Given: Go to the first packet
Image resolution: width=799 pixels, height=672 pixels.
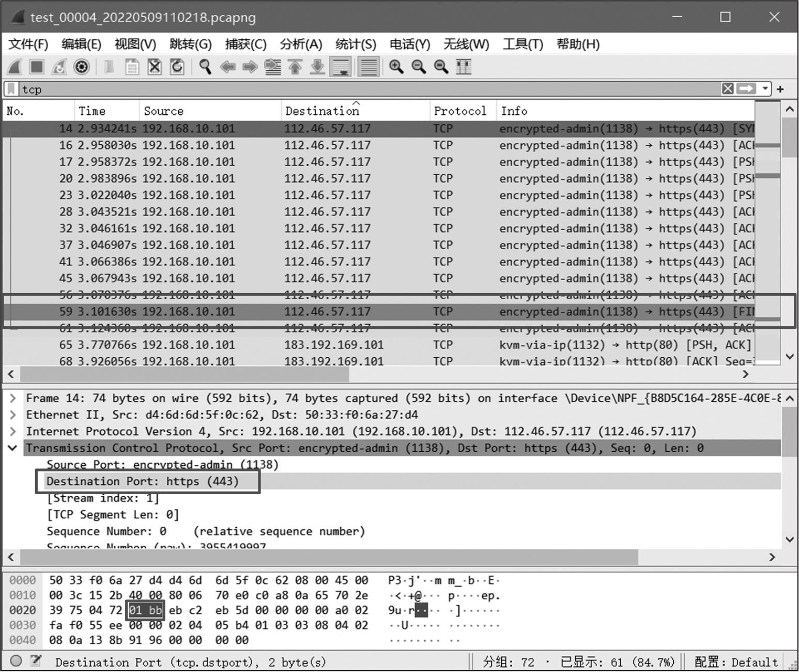Looking at the screenshot, I should click(295, 67).
